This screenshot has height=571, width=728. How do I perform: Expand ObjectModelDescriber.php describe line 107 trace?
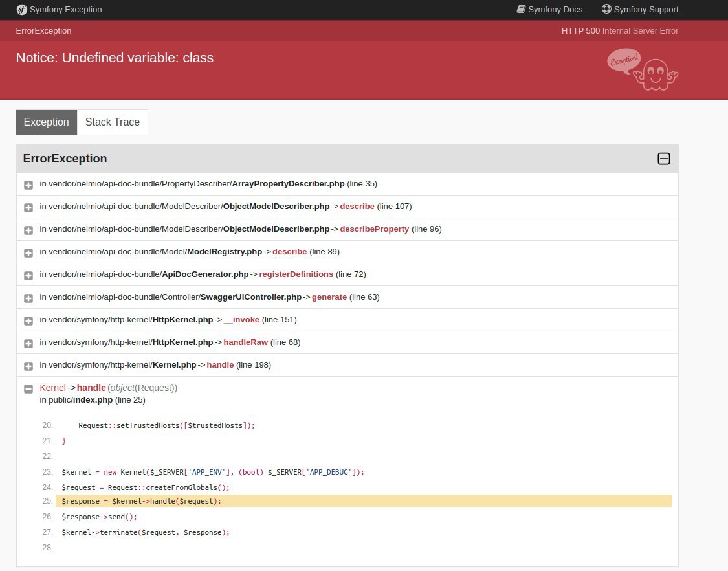28,208
